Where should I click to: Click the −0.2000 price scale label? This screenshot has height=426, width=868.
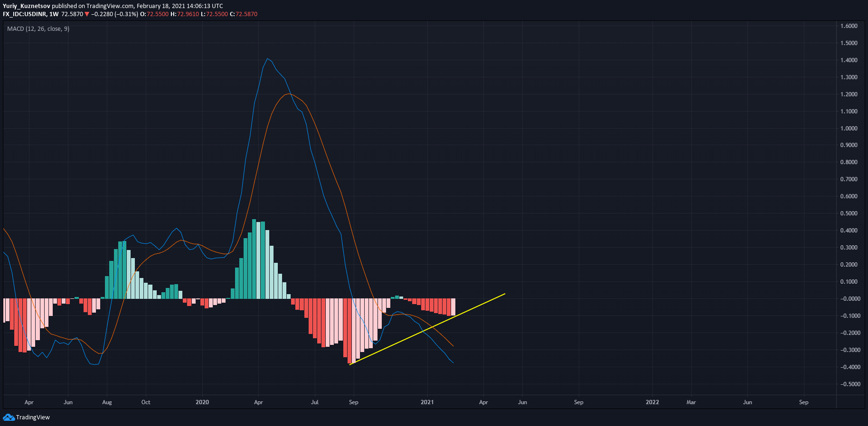pos(850,333)
